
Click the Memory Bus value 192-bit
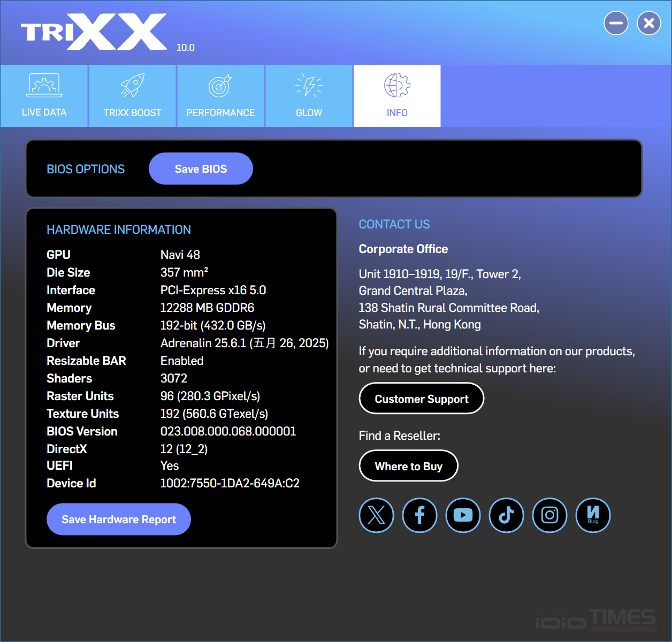point(213,325)
